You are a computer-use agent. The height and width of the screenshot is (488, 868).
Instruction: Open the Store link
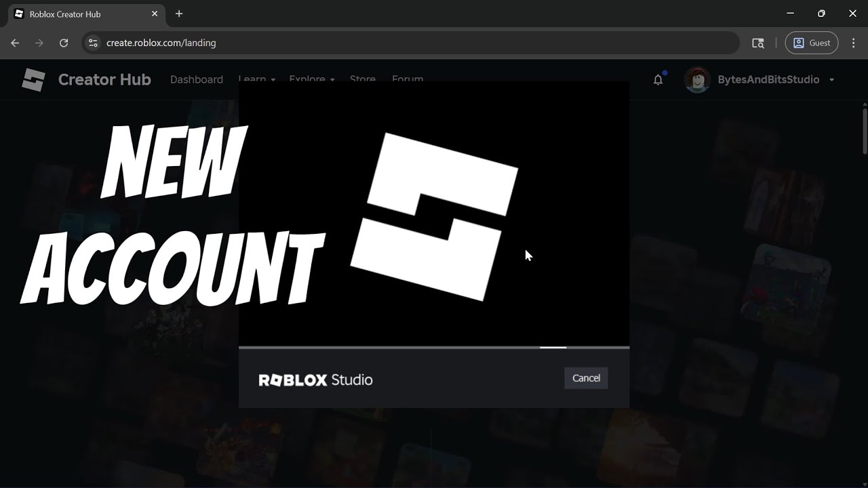[363, 79]
